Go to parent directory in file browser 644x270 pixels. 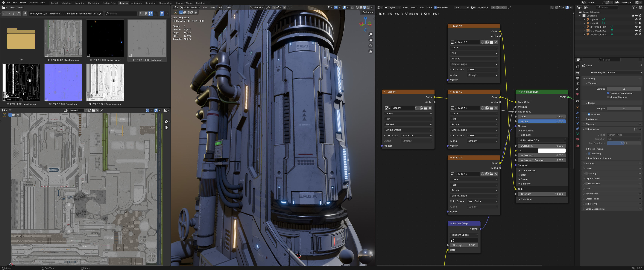point(13,13)
